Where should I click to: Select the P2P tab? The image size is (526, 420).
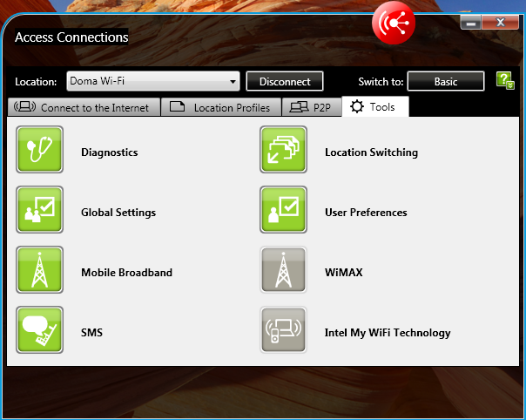[x=312, y=108]
